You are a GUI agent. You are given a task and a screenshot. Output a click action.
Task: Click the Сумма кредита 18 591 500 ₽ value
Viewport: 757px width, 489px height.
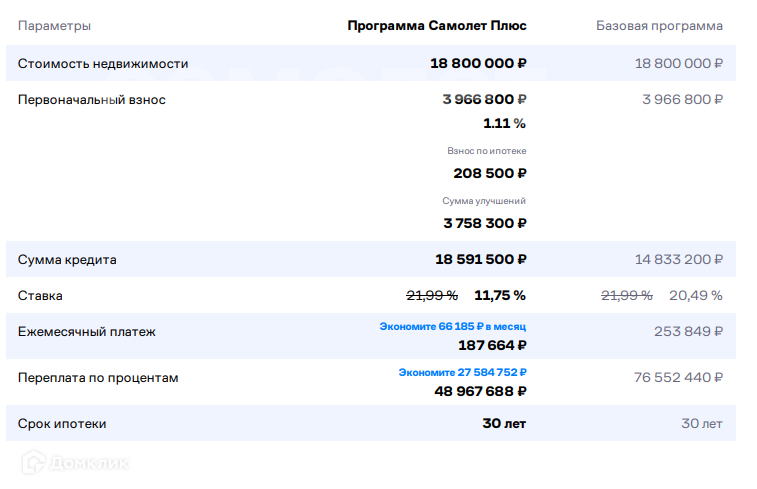[x=480, y=259]
